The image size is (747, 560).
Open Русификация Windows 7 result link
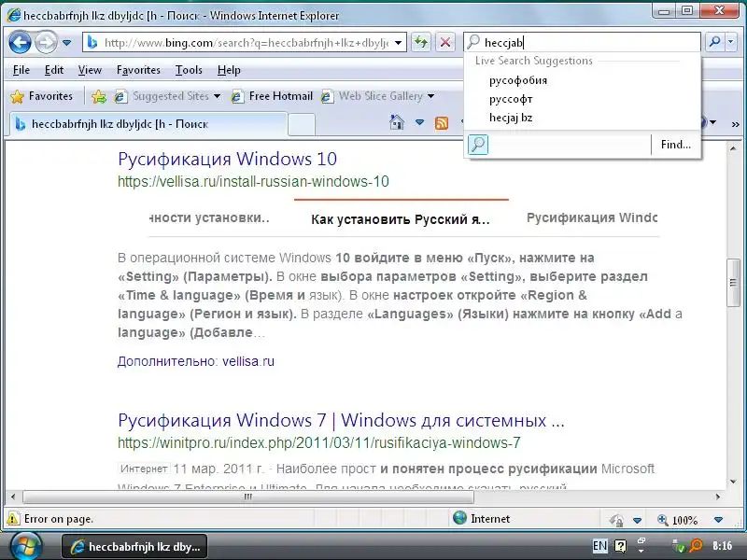(x=341, y=421)
